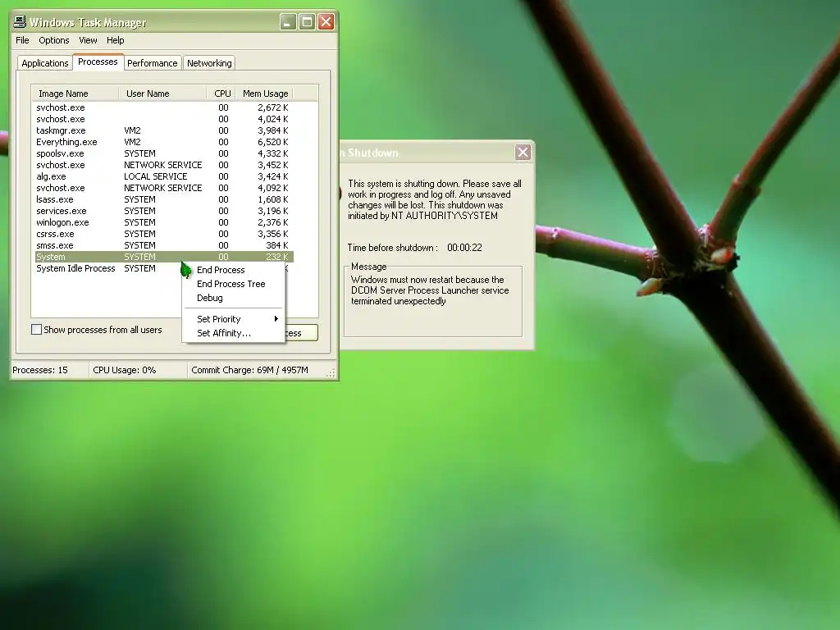840x630 pixels.
Task: Click the Task Manager resize grip corner
Action: click(x=331, y=373)
